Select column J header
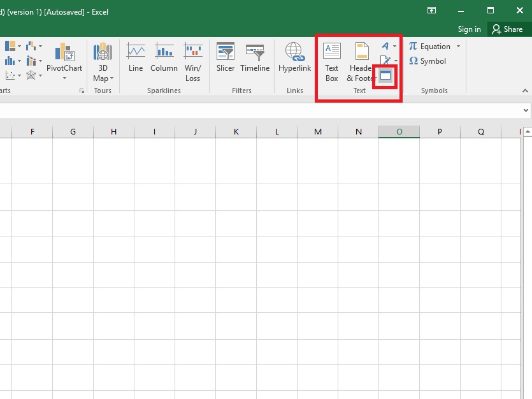The image size is (532, 399). tap(196, 132)
